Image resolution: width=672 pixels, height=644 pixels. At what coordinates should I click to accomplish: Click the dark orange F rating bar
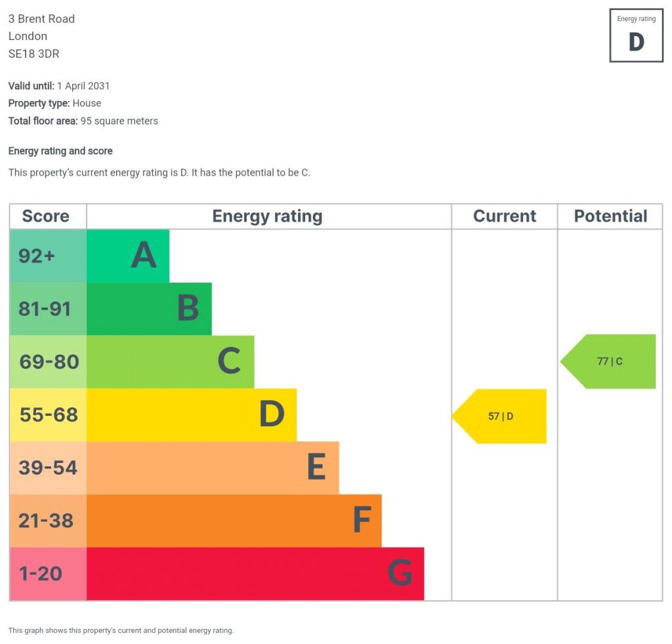pyautogui.click(x=234, y=521)
